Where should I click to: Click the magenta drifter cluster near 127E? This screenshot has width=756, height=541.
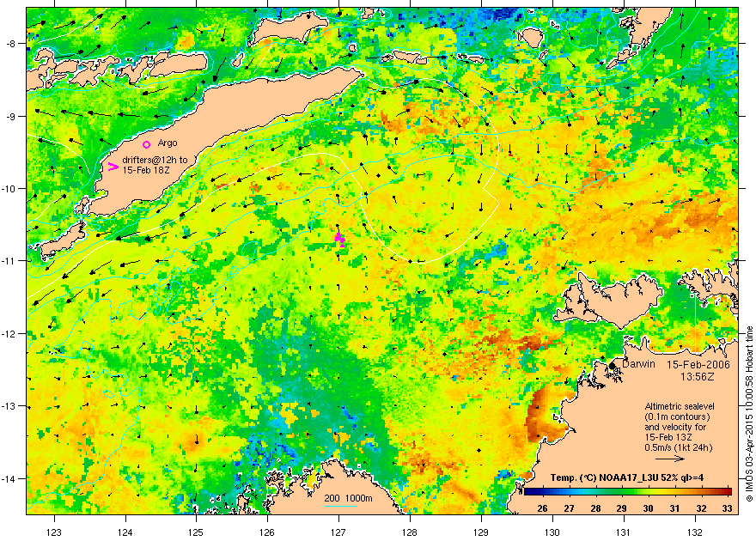coord(340,239)
